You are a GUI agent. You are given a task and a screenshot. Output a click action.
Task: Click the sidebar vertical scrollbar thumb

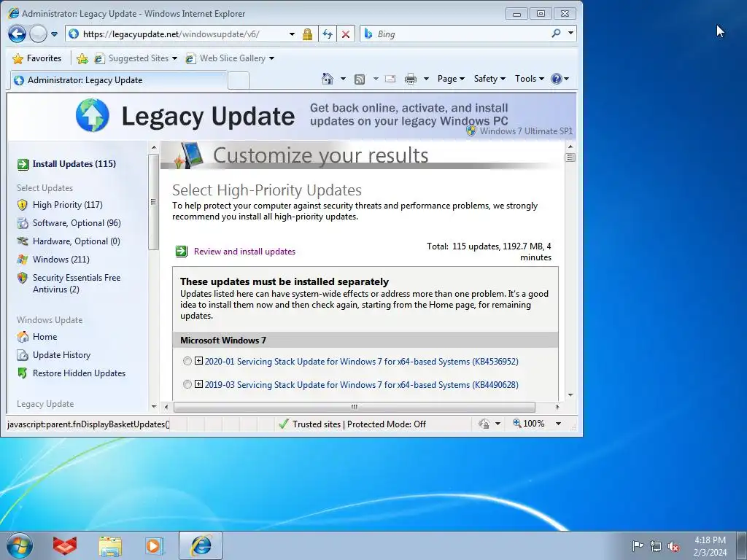point(153,202)
